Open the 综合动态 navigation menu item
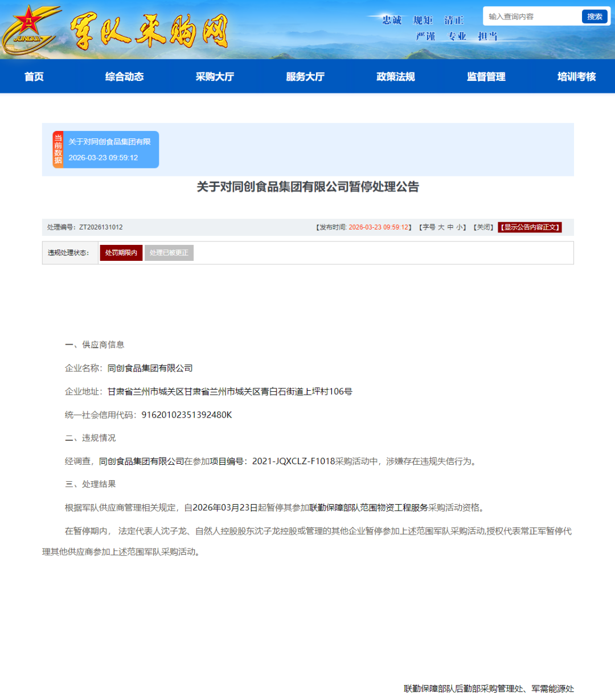This screenshot has width=615, height=700. click(124, 76)
